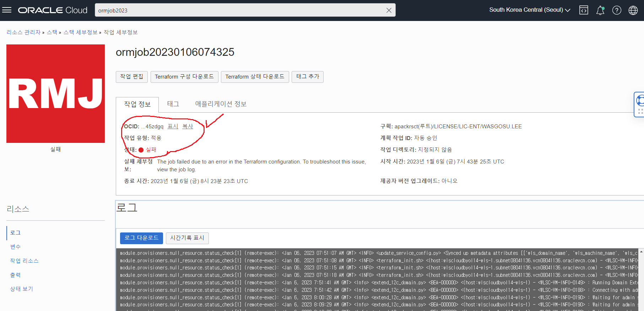Click Terraform 상태 다운로드 button
The width and height of the screenshot is (644, 311).
coord(255,77)
